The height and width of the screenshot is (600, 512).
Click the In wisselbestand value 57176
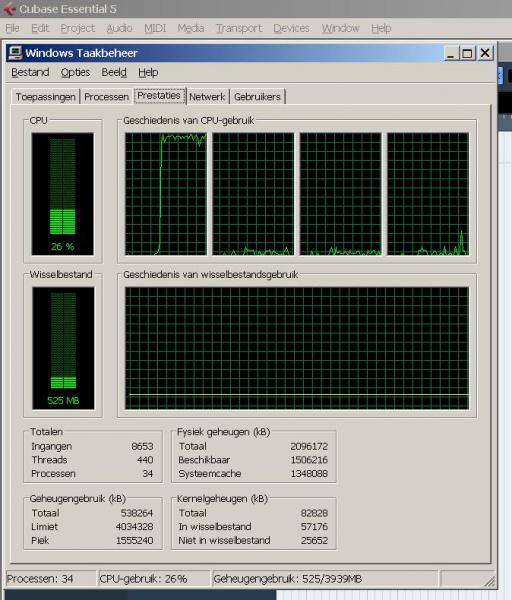314,527
